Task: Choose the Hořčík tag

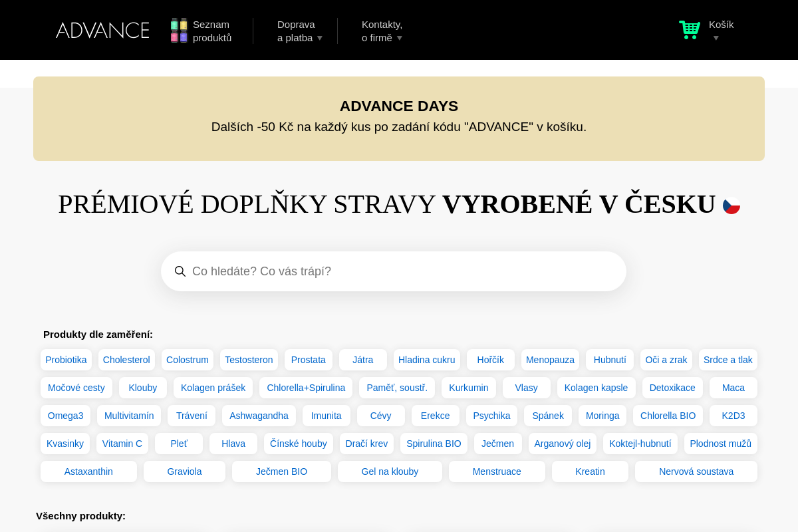Action: tap(491, 360)
